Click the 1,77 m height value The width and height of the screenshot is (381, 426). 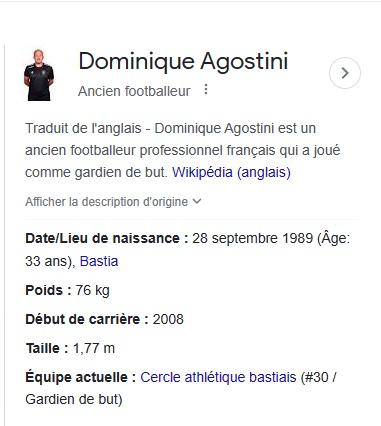94,348
